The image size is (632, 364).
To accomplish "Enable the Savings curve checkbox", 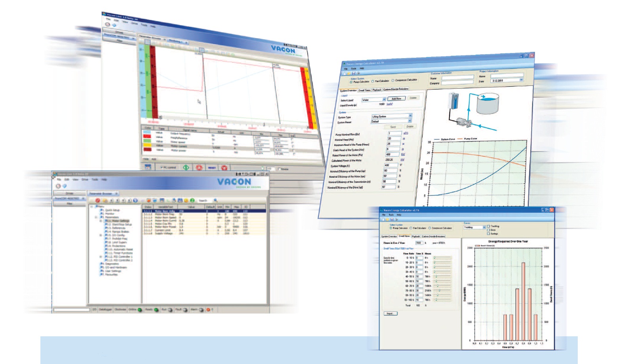I will click(x=488, y=233).
